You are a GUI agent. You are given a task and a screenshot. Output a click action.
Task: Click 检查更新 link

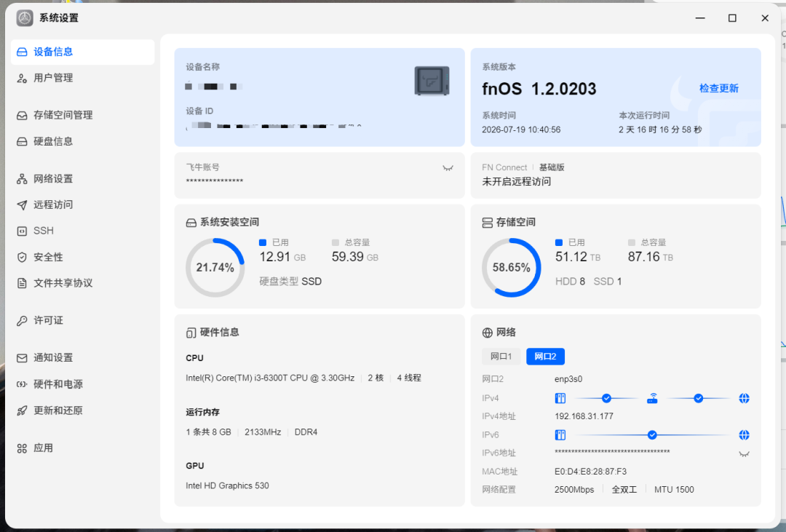(x=719, y=89)
